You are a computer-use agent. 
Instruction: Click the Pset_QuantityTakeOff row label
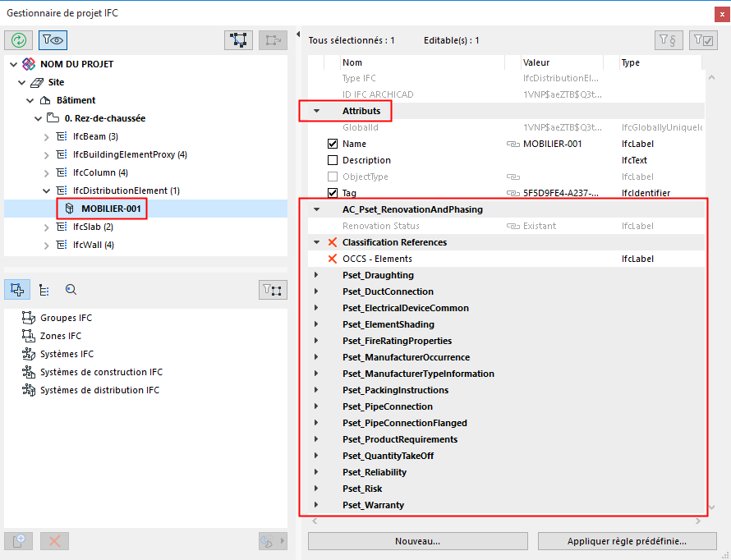[x=388, y=456]
